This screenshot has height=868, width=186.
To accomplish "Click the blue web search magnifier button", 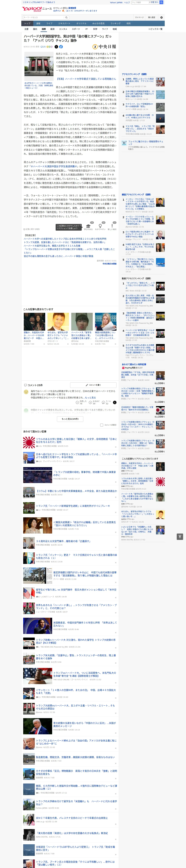I will pos(161,2).
